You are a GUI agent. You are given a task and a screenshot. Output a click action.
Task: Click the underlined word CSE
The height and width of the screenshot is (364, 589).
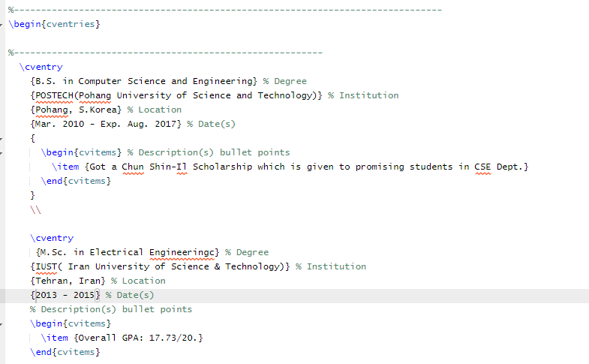(482, 167)
